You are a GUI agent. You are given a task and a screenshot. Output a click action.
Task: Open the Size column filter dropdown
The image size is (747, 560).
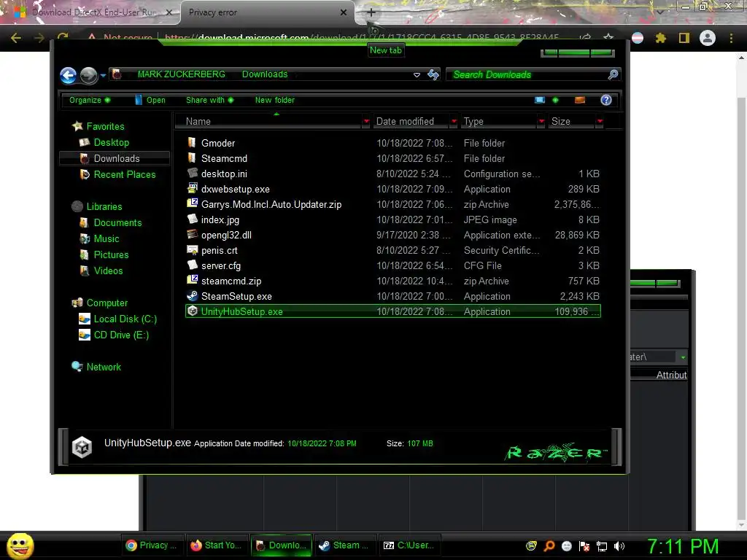point(600,122)
